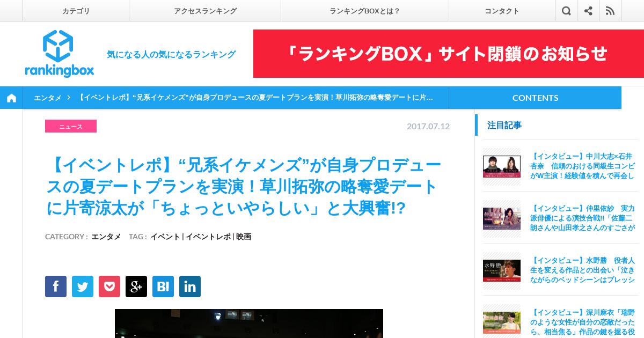Click the date 2017.07.12
644x338 pixels.
point(428,126)
